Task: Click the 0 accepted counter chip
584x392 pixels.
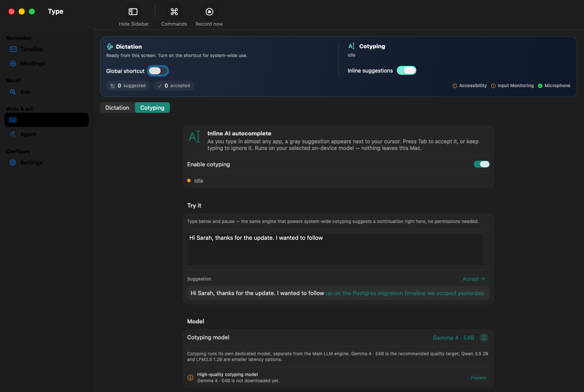Action: (174, 86)
